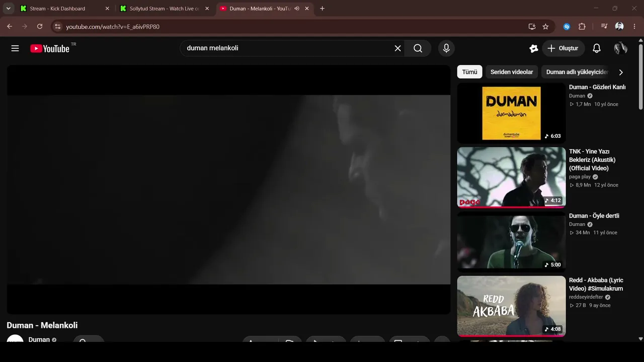Bookmark this page with the star
644x362 pixels.
545,27
